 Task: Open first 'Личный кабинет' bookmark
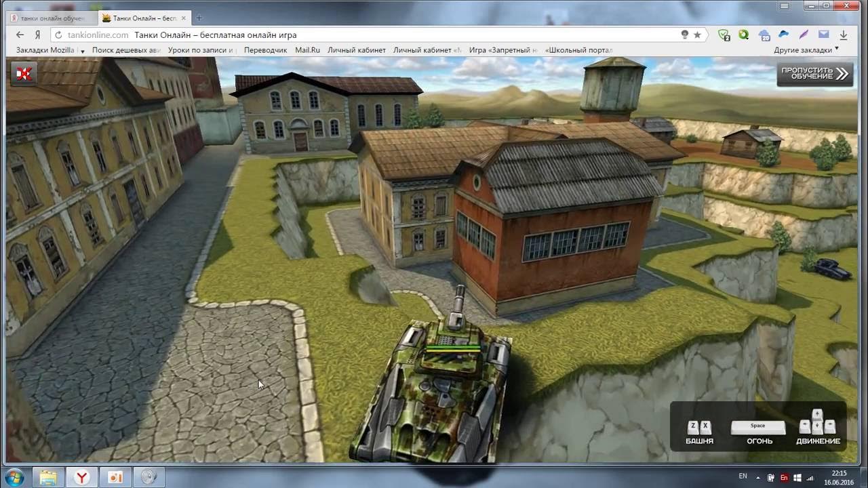point(356,50)
